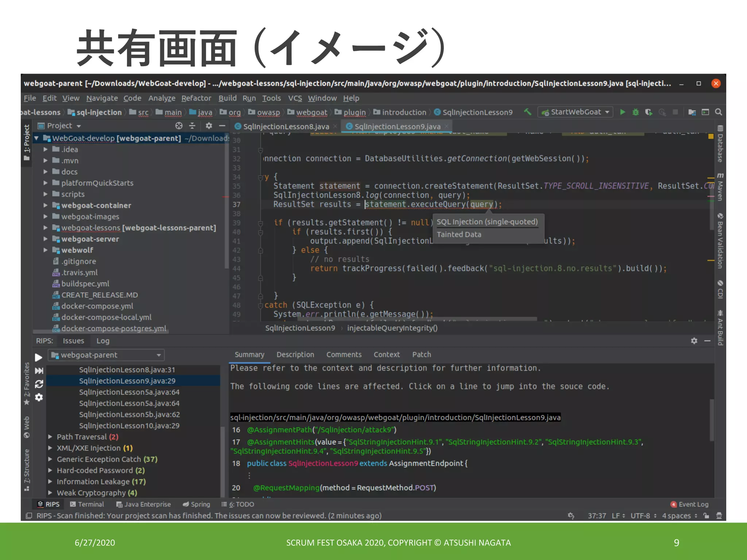
Task: Select SqlInjectionLesson5b.java:62 issue
Action: pyautogui.click(x=129, y=415)
